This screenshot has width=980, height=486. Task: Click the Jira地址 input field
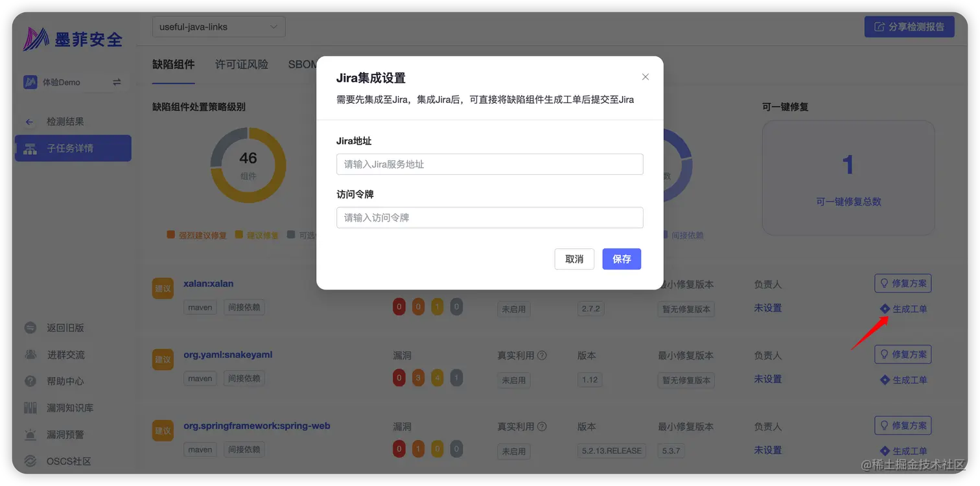coord(490,164)
